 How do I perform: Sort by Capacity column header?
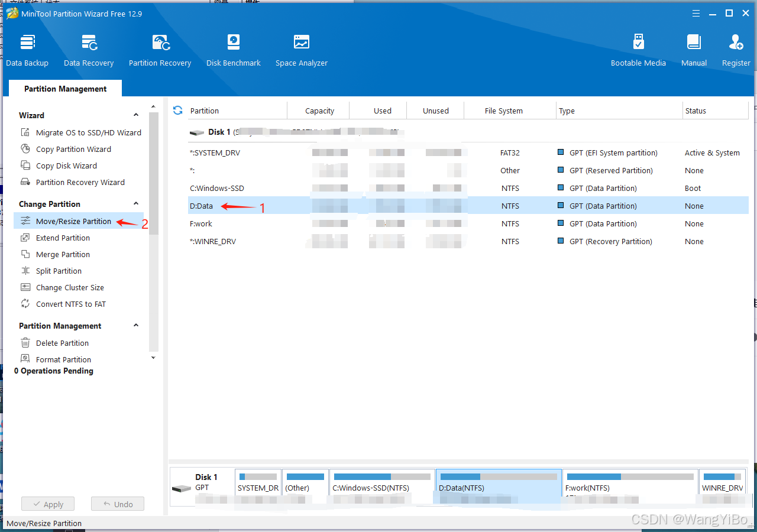[x=319, y=111]
